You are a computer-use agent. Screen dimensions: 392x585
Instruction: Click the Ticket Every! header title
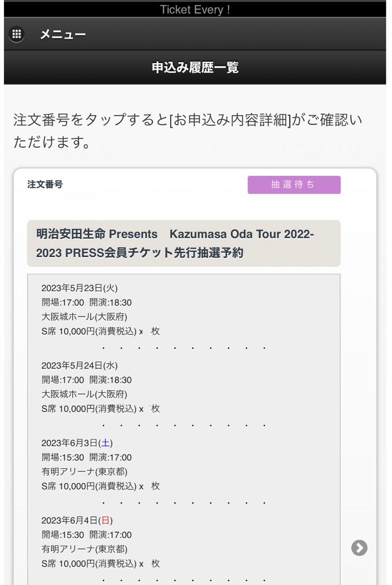(x=195, y=9)
